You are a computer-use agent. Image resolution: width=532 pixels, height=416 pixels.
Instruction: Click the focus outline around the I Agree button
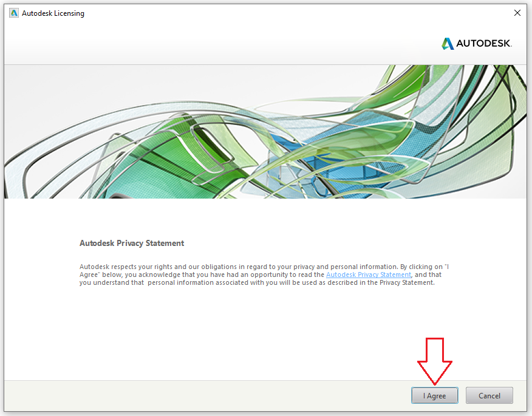(435, 387)
